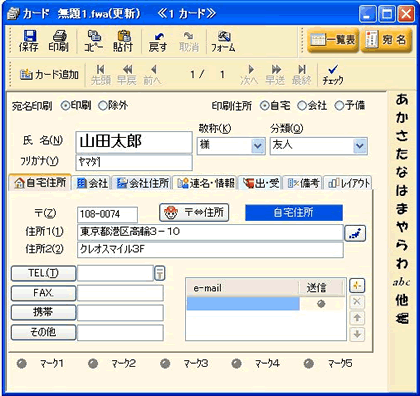The height and width of the screenshot is (396, 420).
Task: Click move e-mail down arrow
Action: (x=357, y=334)
